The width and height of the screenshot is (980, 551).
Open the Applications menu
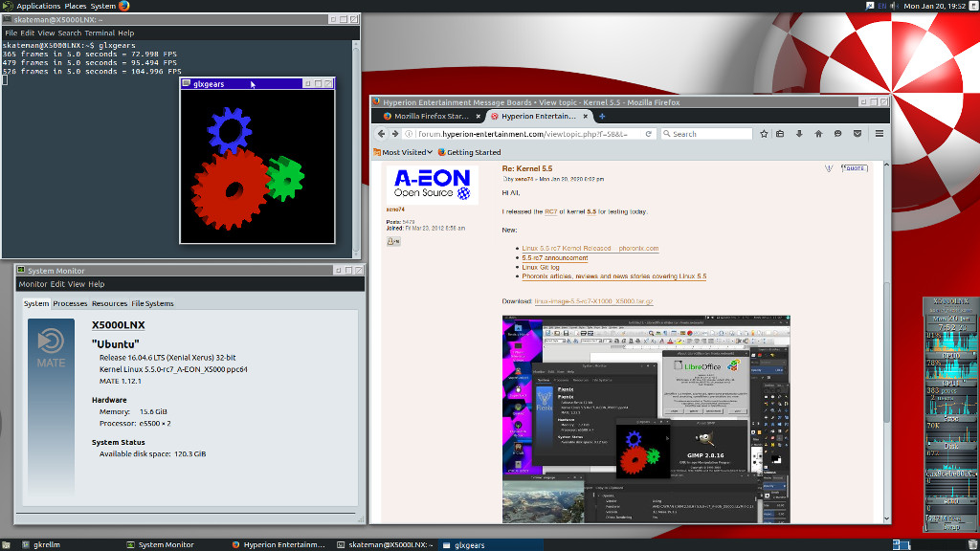38,6
